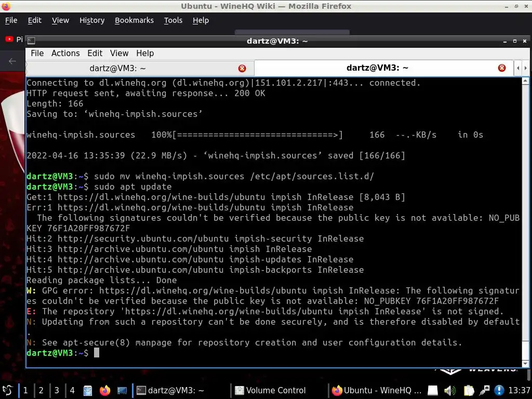
Task: Switch to workspace 3
Action: (57, 390)
